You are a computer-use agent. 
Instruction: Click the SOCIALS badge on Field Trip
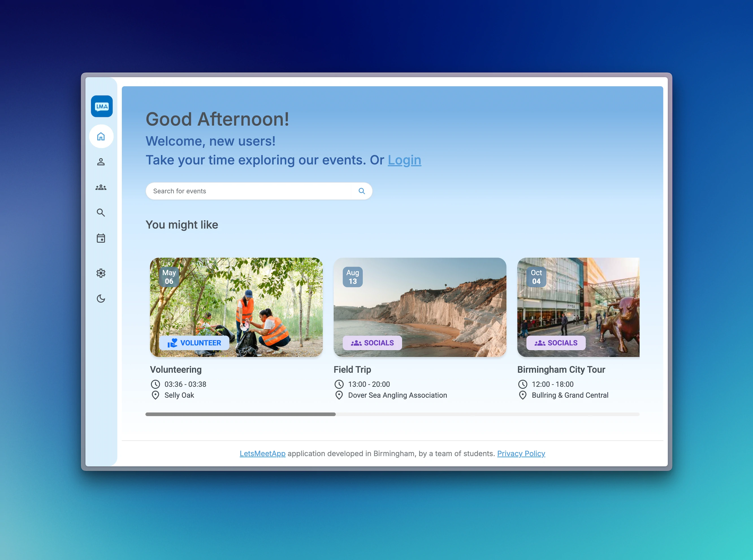pos(372,343)
